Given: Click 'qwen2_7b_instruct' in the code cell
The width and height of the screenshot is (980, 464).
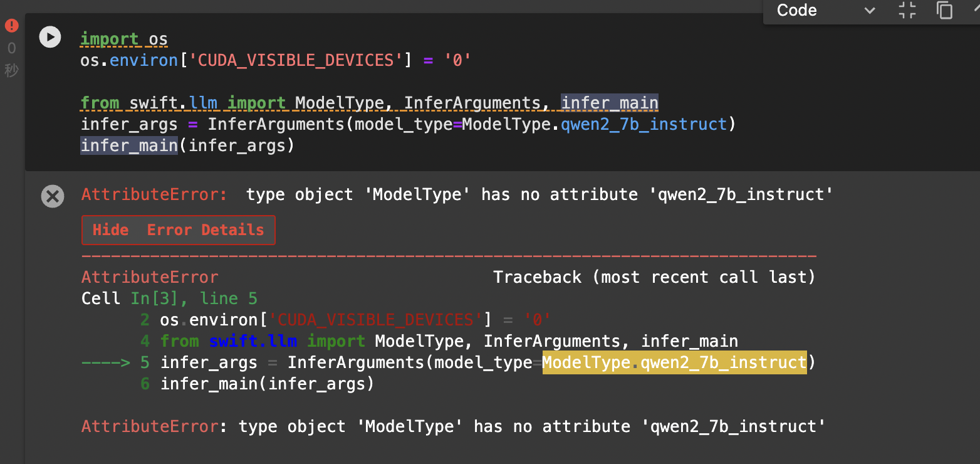Looking at the screenshot, I should point(644,124).
